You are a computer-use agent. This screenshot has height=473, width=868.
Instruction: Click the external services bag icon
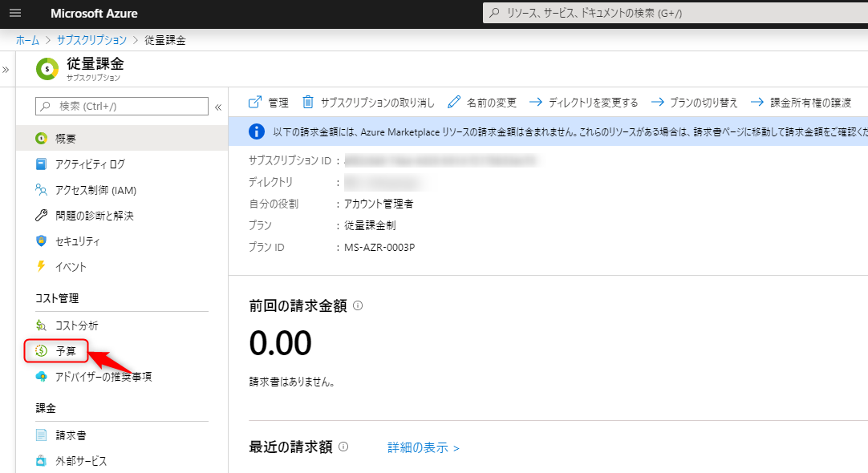click(42, 460)
